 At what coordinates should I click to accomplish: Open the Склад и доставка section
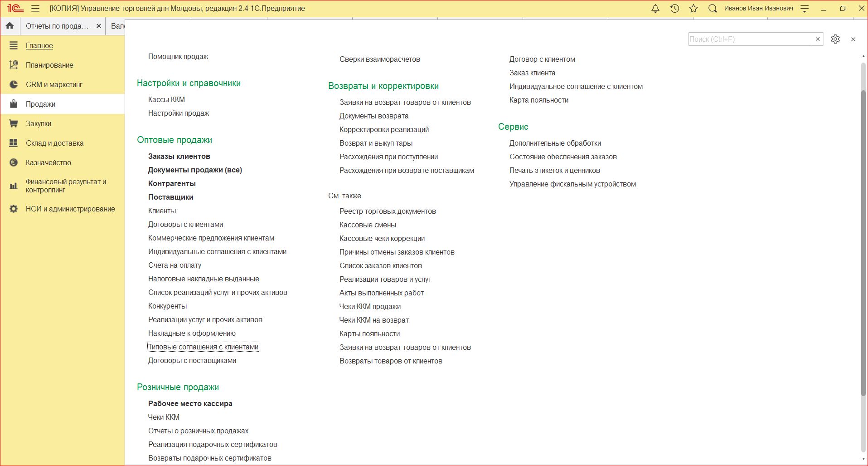click(54, 143)
